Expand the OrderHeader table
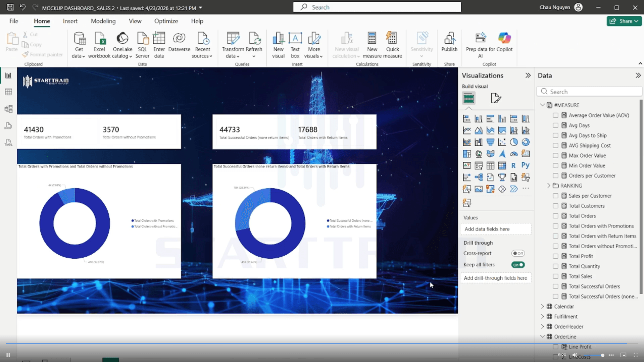644x362 pixels. tap(542, 326)
